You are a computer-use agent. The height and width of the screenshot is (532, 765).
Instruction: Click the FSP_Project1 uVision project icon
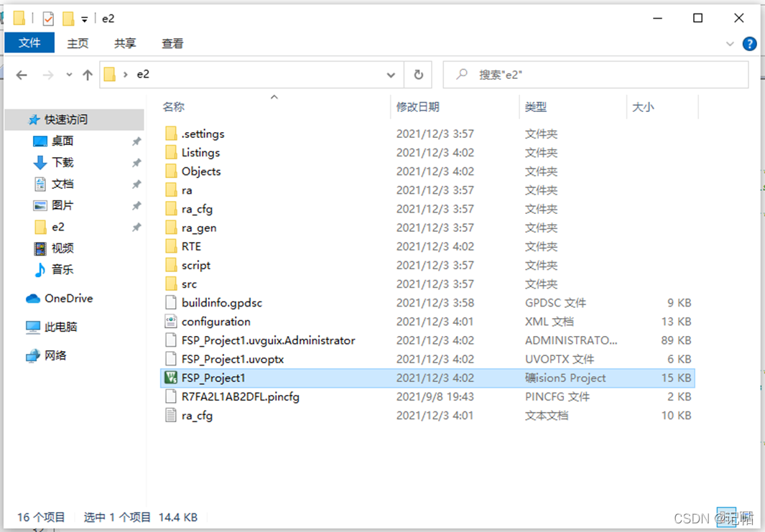click(171, 378)
